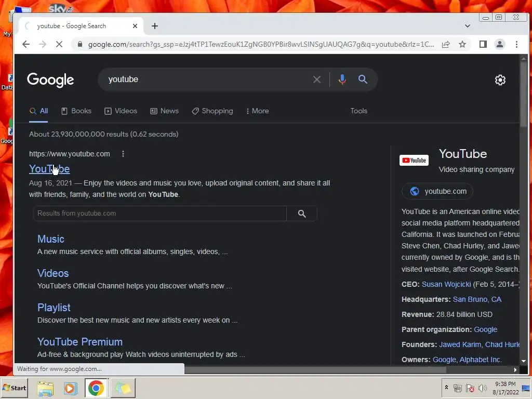Focus the Google search input field
This screenshot has height=399, width=532.
pos(207,79)
